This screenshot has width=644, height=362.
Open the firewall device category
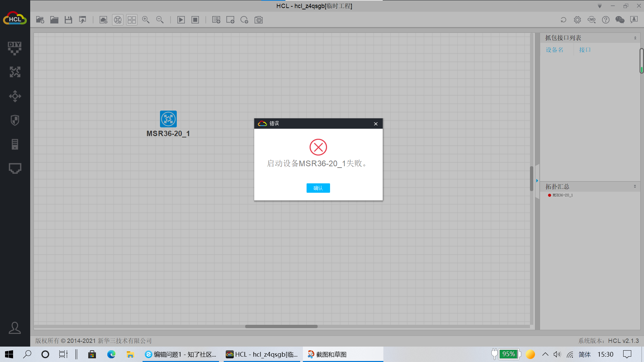coord(15,120)
